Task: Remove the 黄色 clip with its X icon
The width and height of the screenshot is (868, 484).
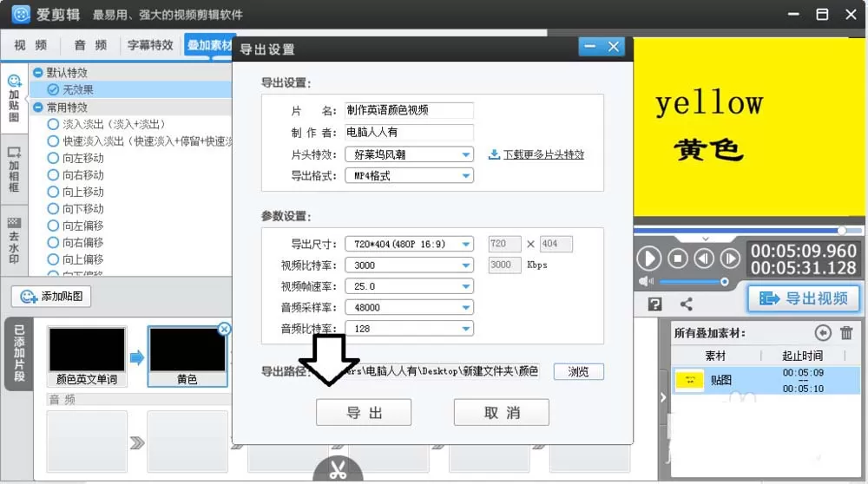Action: (224, 329)
